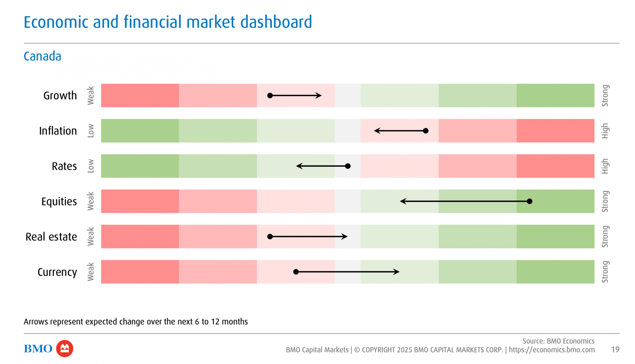The height and width of the screenshot is (364, 635).
Task: Click the arrowhead on the Currency row
Action: point(397,272)
